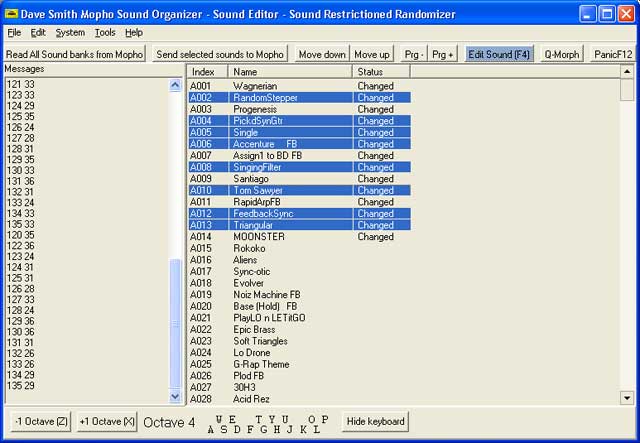Select sound A004 PickdSynGtr
640x443 pixels.
tap(300, 121)
